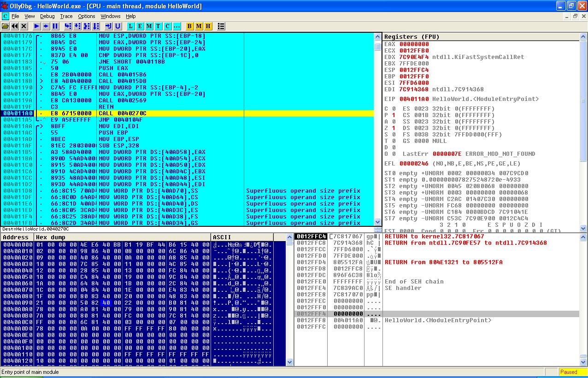Image resolution: width=588 pixels, height=378 pixels.
Task: Select the JMP 0040104F instruction
Action: click(x=188, y=119)
